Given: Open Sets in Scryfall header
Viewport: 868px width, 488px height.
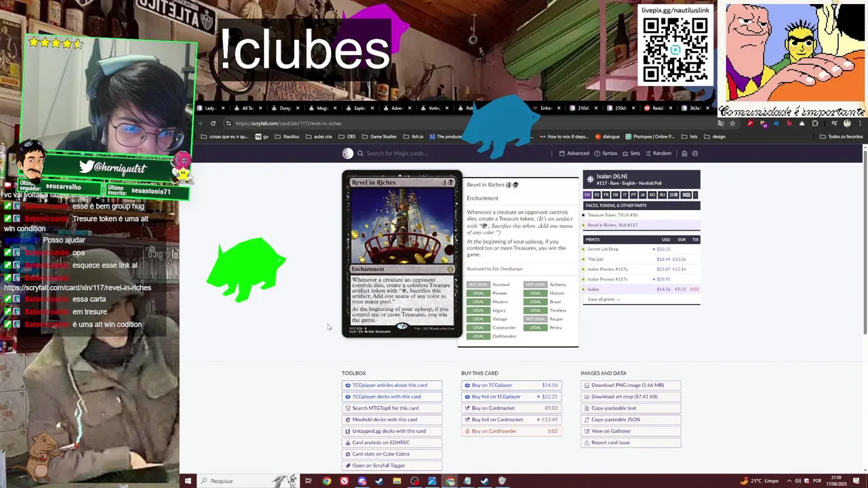Looking at the screenshot, I should pyautogui.click(x=631, y=153).
